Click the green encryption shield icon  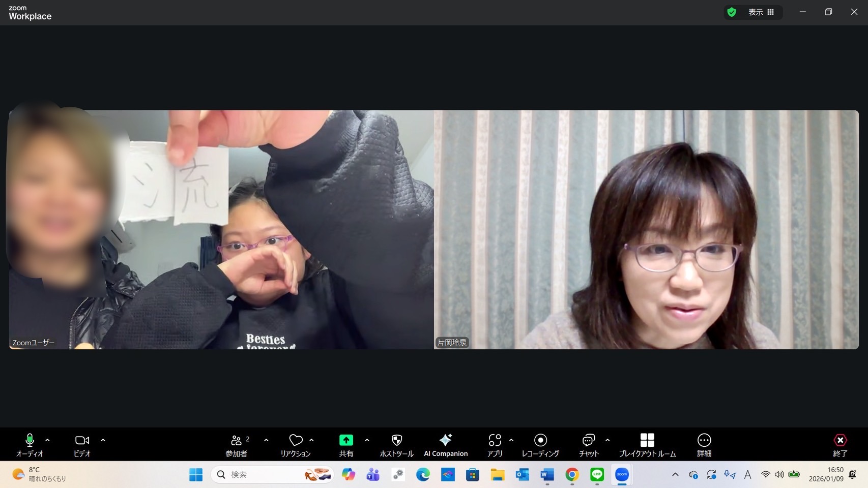pyautogui.click(x=732, y=12)
